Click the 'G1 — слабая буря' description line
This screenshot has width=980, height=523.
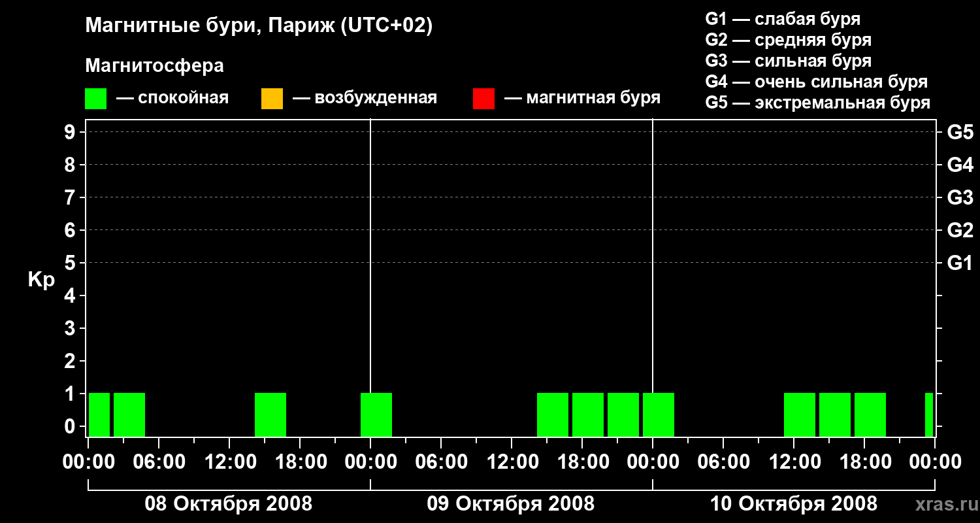pyautogui.click(x=783, y=19)
